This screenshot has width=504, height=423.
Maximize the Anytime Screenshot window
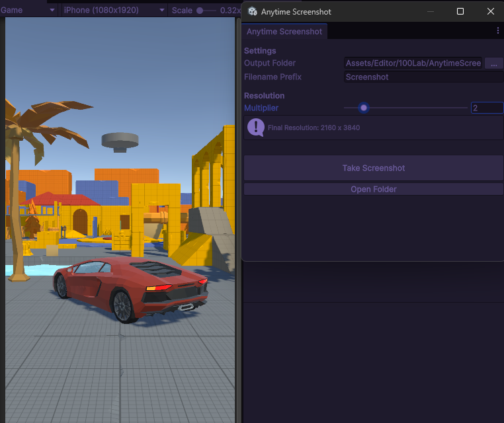460,11
